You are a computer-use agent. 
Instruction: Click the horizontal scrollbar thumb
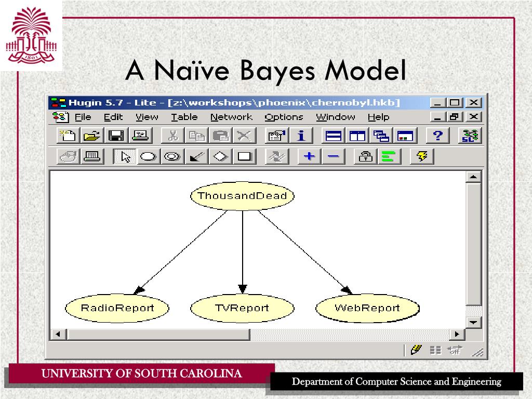click(x=158, y=334)
